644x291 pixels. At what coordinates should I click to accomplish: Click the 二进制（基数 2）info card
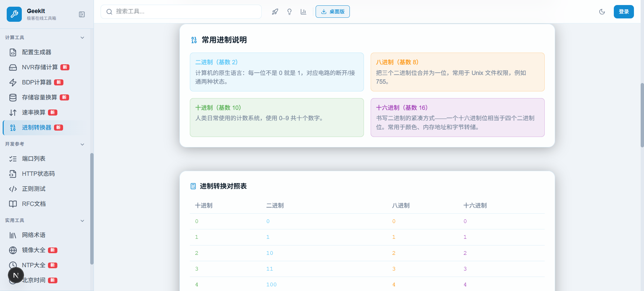click(x=277, y=72)
